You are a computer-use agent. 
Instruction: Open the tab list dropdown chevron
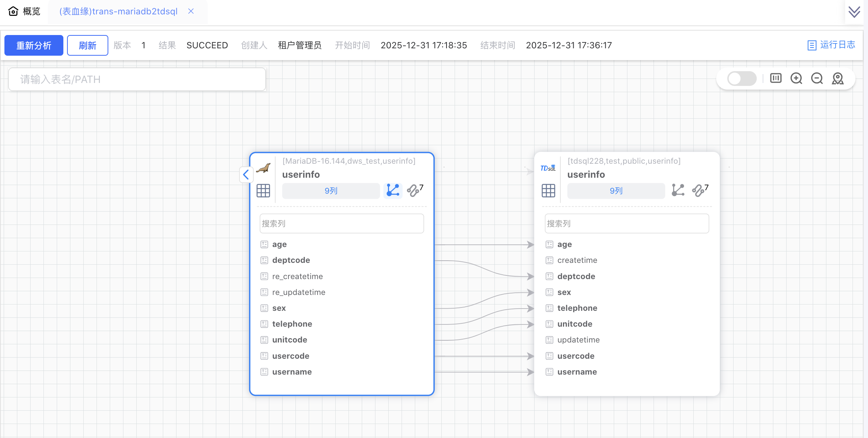(854, 12)
